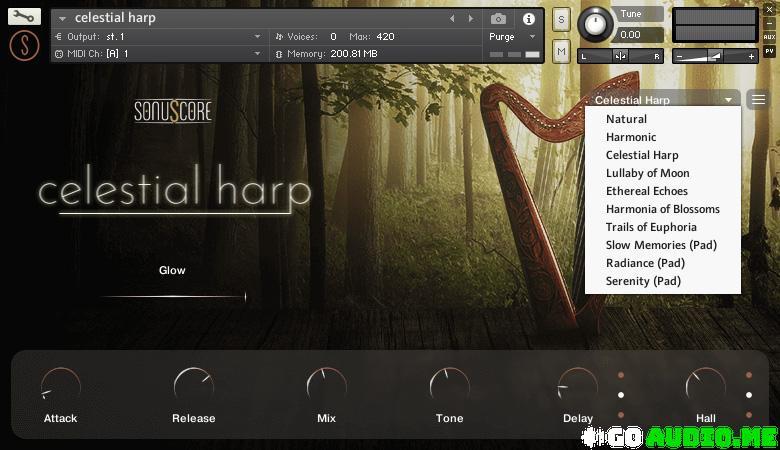
Task: Click the Hall knob
Action: 705,386
